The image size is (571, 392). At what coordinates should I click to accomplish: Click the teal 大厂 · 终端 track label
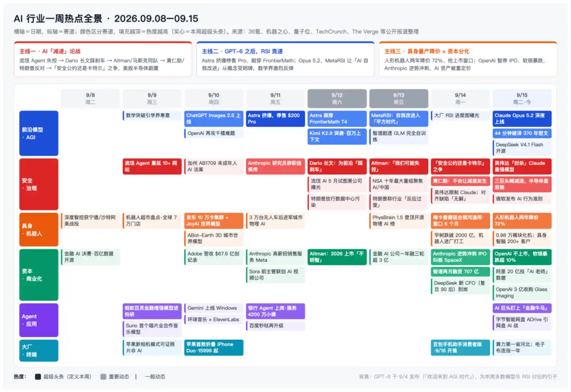[39, 350]
